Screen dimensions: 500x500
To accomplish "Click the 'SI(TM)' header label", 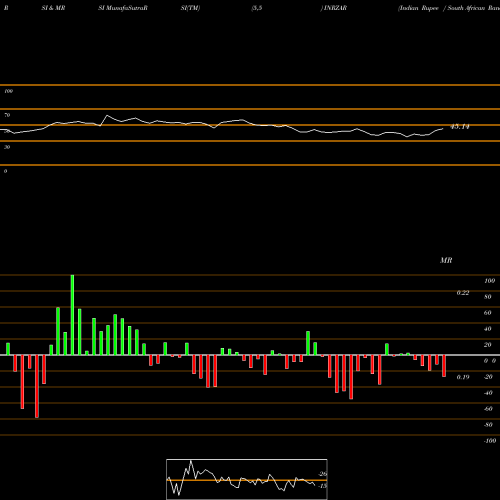I will point(190,8).
